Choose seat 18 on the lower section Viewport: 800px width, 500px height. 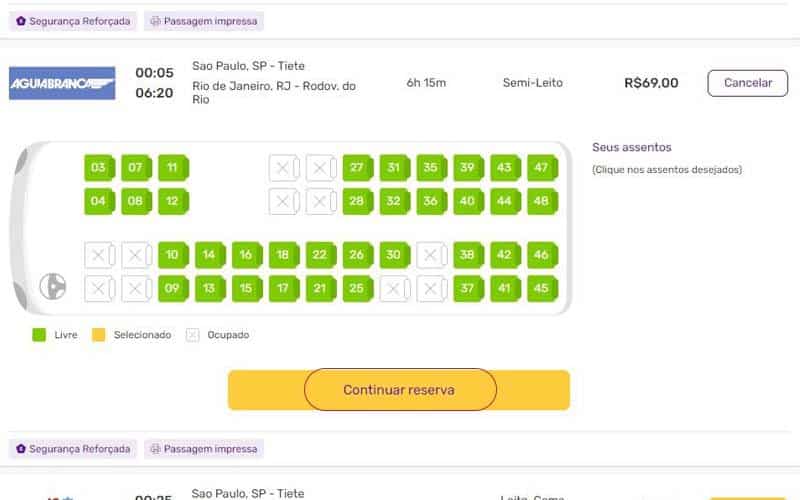[284, 255]
